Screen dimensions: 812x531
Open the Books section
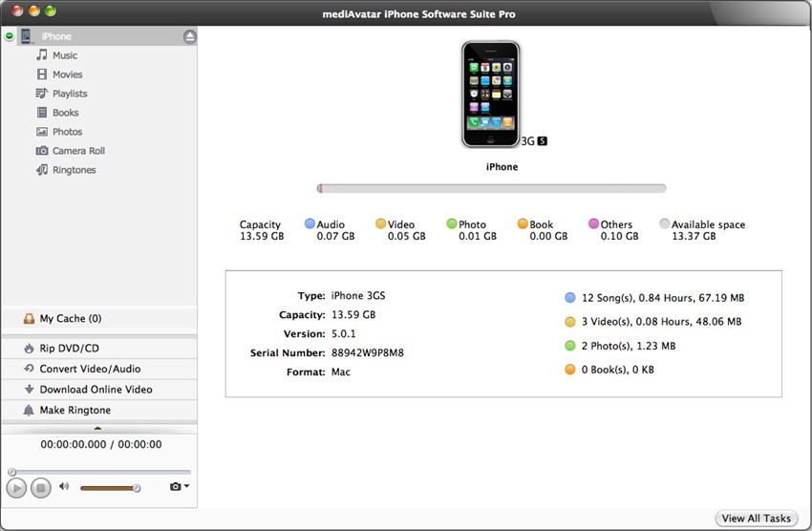click(65, 113)
